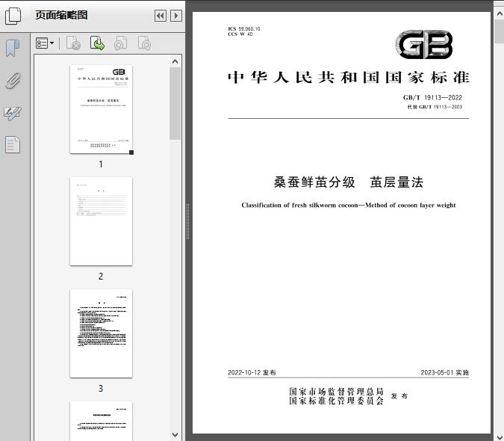
Task: Rotate pages counterclockwise icon
Action: (x=121, y=43)
